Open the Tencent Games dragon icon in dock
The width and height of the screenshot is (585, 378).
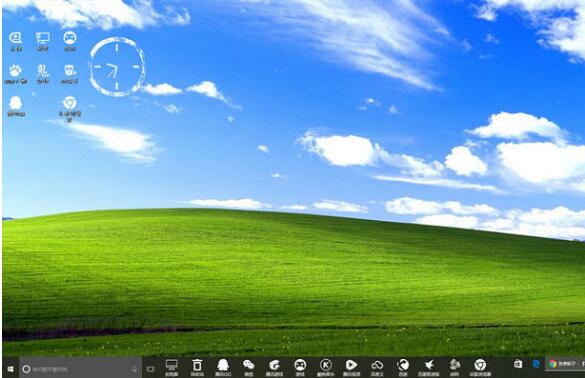[x=274, y=367]
